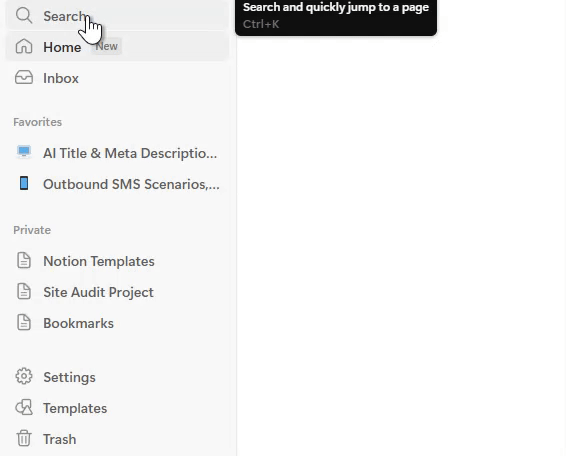Click the phone icon of Outbound SMS page
Viewport: 566px width, 456px height.
click(x=24, y=183)
